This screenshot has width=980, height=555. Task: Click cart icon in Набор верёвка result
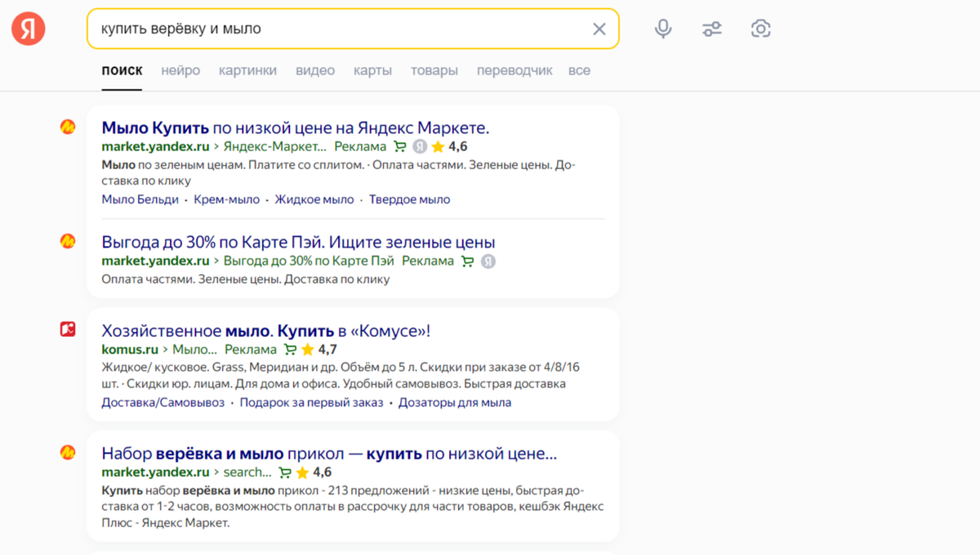[285, 472]
